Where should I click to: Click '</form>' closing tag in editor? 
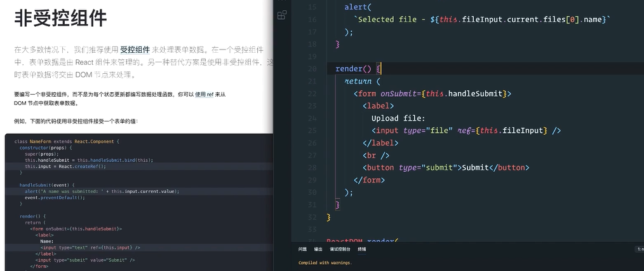point(369,179)
